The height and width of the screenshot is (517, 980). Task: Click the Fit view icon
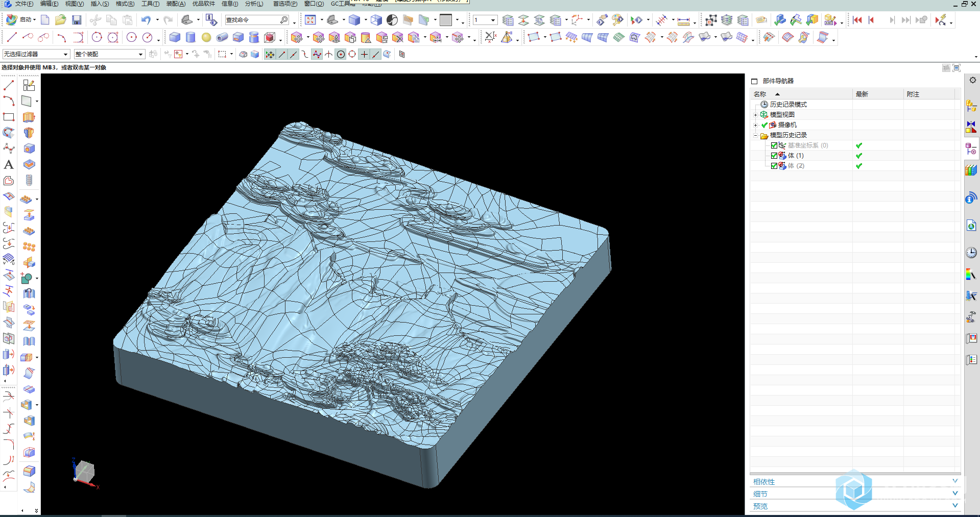pos(310,20)
